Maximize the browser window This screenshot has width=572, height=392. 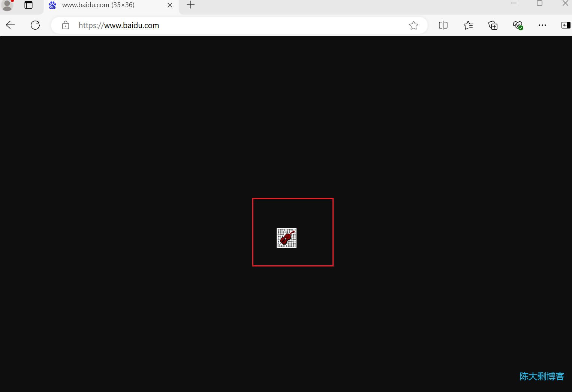click(x=539, y=3)
